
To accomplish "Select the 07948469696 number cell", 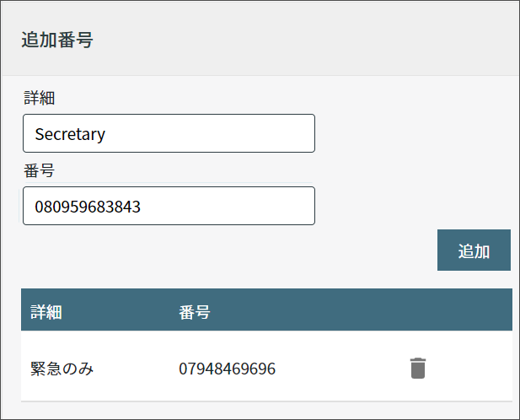I will pos(228,369).
